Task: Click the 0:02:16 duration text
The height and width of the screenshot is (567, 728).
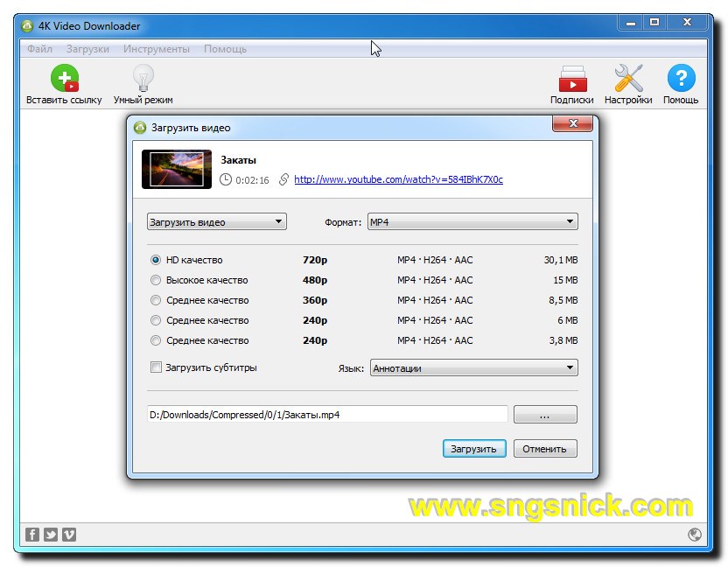Action: click(252, 180)
